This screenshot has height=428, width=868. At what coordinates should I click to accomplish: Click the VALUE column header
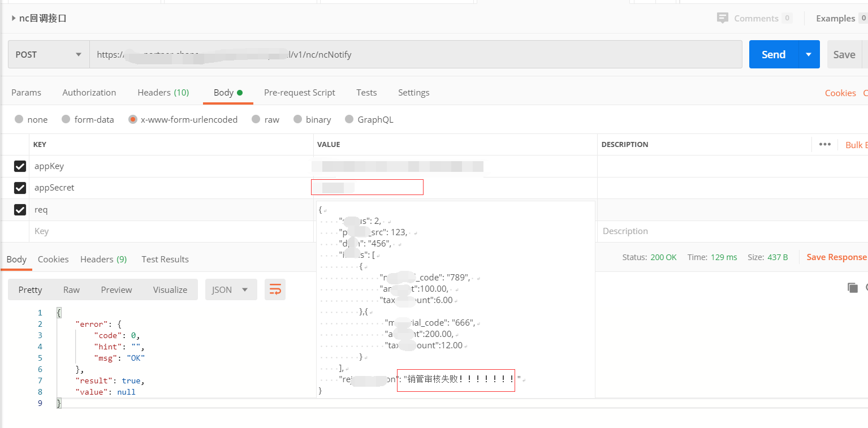(329, 144)
